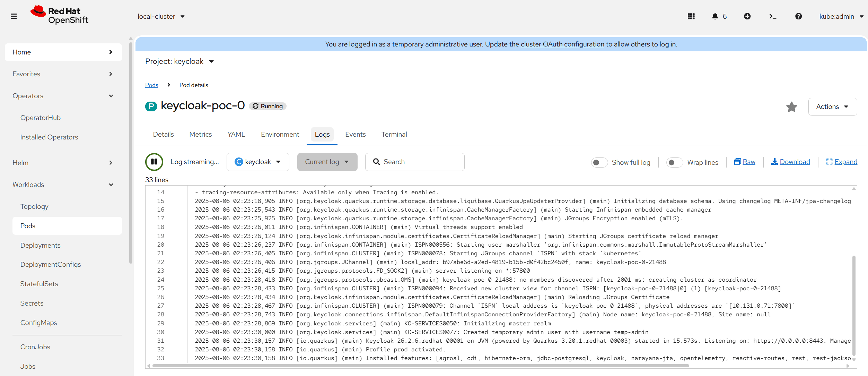Click log line 30 temp-admin message
This screenshot has height=376, width=868.
(x=421, y=332)
